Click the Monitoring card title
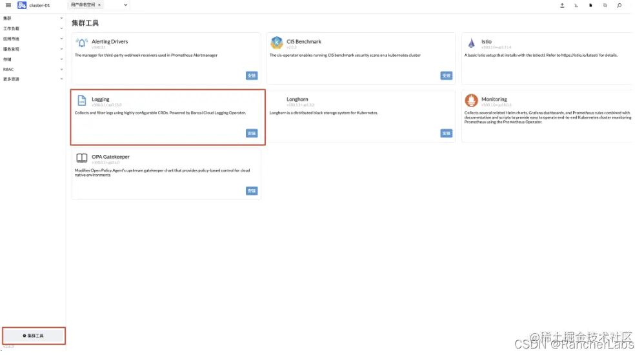 (494, 99)
